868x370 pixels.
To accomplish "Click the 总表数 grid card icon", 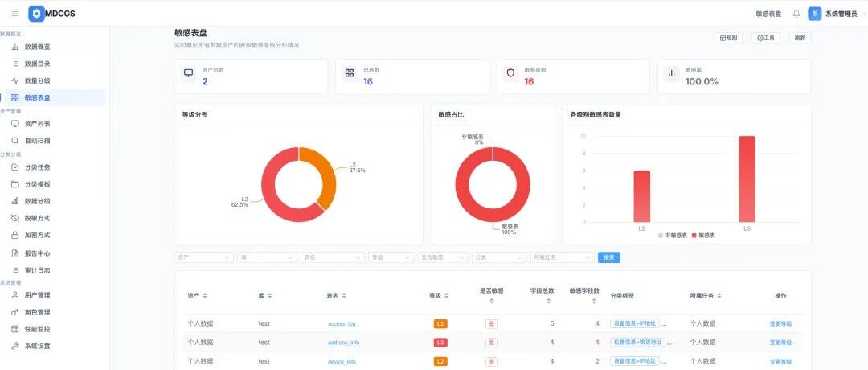I will [x=350, y=73].
